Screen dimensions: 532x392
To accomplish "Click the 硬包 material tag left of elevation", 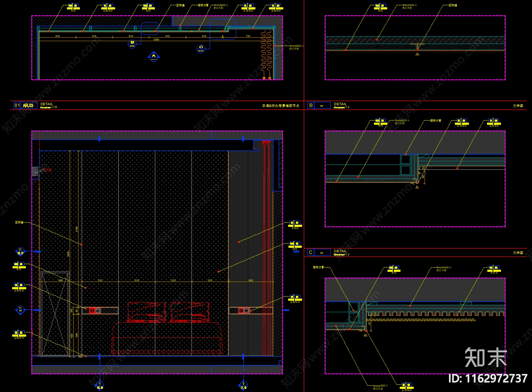I will [x=19, y=266].
